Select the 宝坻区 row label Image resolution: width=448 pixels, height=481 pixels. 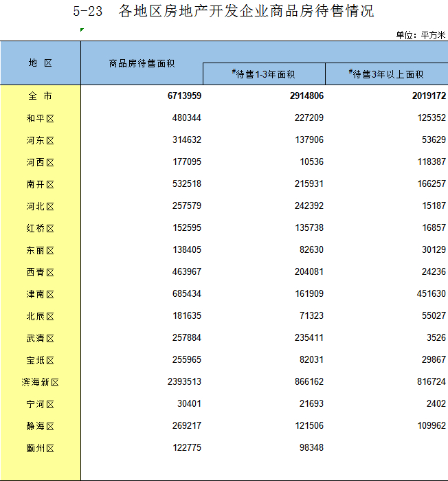(x=41, y=361)
